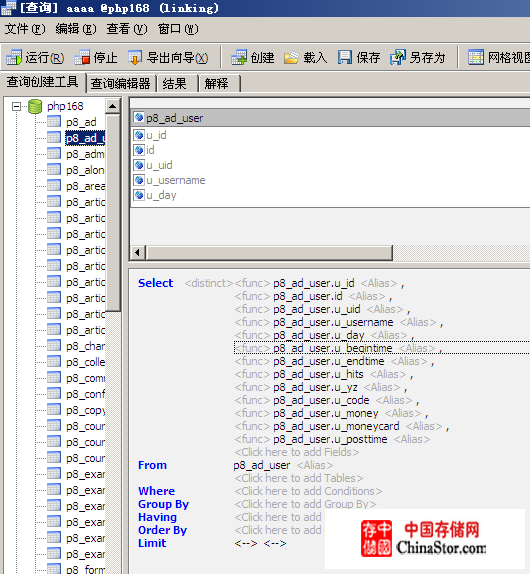Click p8_ad_user.u_code field entry
The height and width of the screenshot is (574, 530).
coord(321,400)
